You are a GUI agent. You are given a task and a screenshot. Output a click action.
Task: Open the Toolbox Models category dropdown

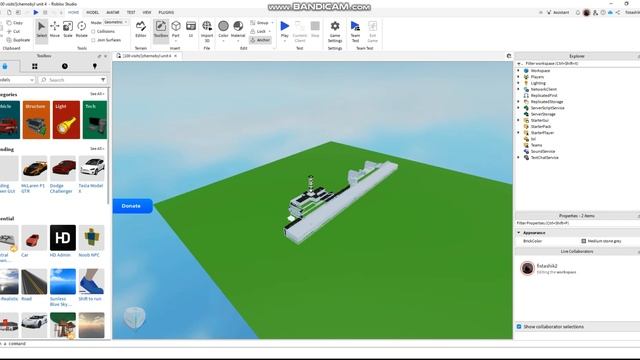pyautogui.click(x=17, y=80)
